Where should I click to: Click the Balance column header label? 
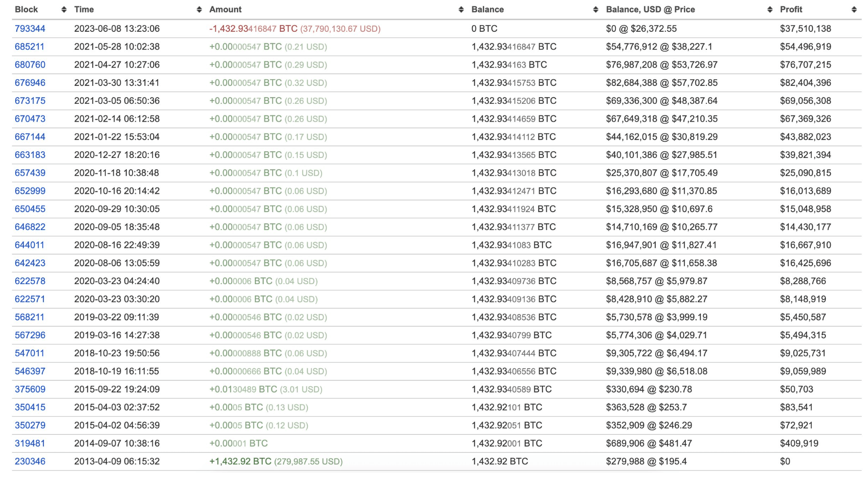[488, 9]
